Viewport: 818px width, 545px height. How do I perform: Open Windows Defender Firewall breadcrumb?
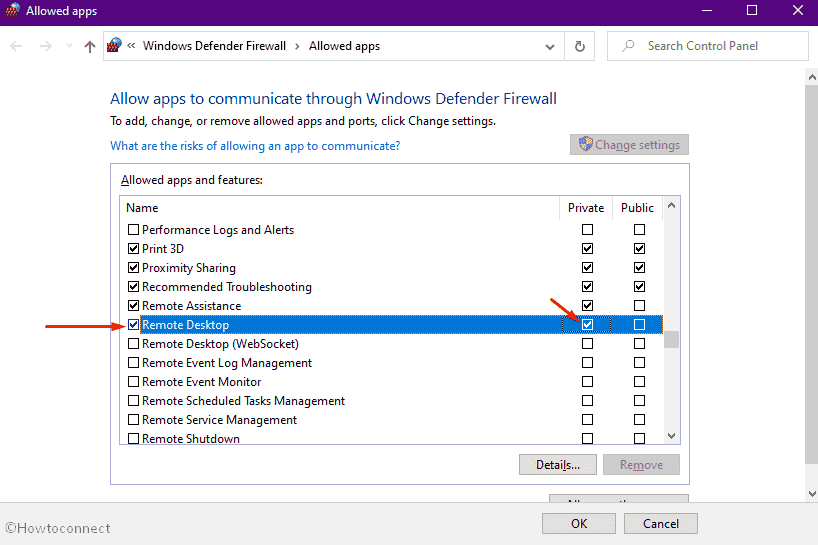(x=214, y=46)
